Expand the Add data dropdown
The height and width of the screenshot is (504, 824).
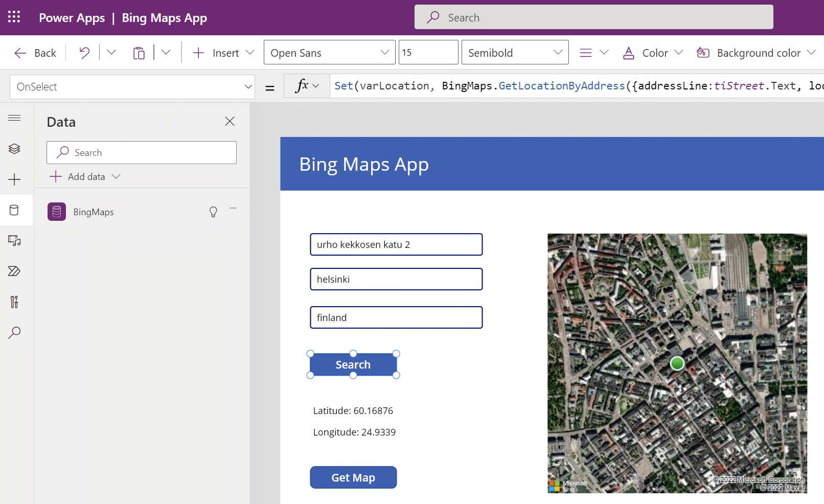(117, 176)
